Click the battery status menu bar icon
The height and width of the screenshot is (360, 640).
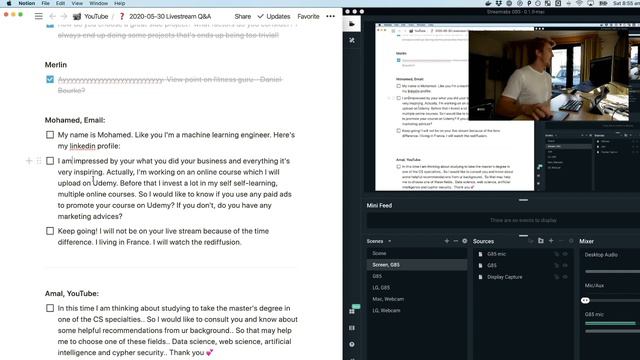(x=602, y=3)
